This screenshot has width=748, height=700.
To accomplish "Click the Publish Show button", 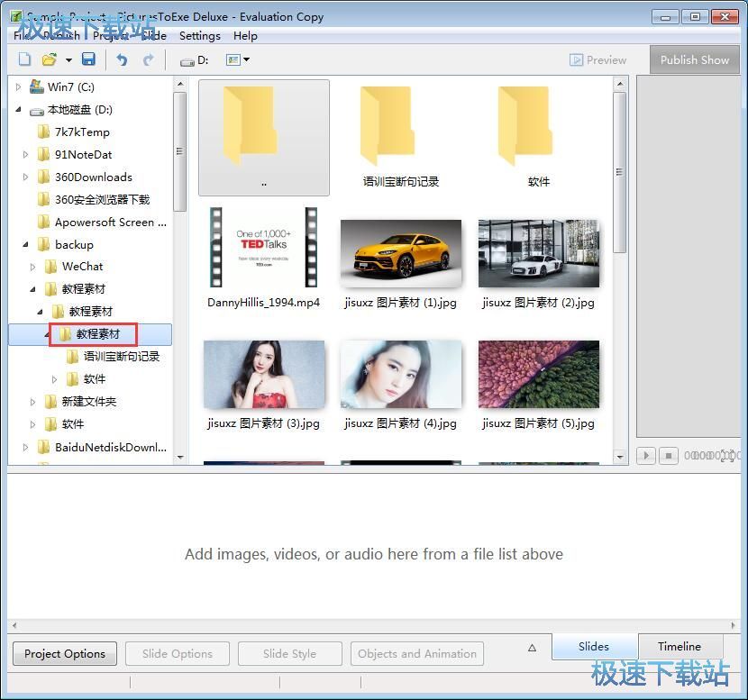I will coord(694,59).
